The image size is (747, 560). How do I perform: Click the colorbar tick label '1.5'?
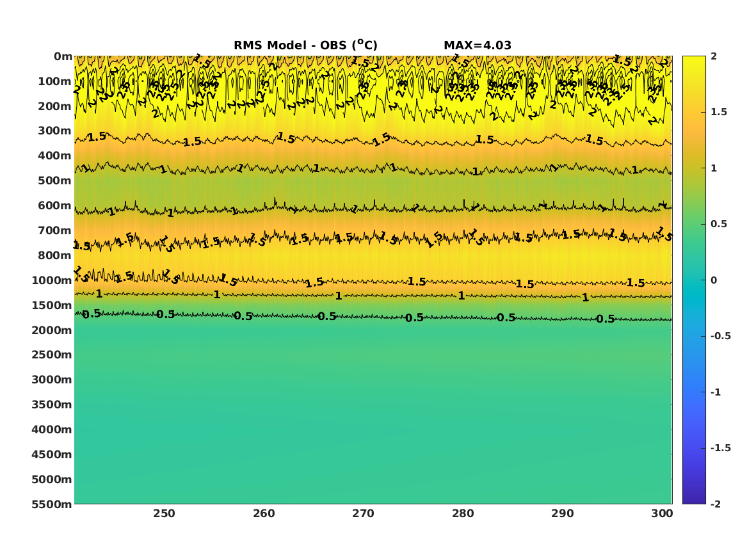719,112
